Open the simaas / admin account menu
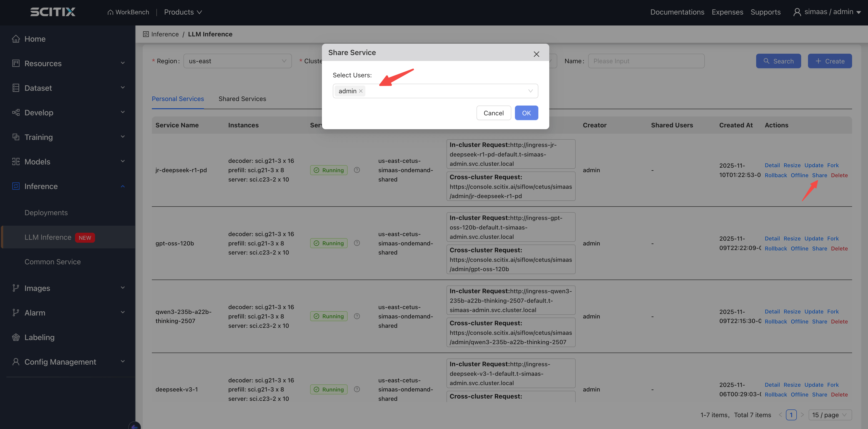This screenshot has width=868, height=429. coord(827,12)
